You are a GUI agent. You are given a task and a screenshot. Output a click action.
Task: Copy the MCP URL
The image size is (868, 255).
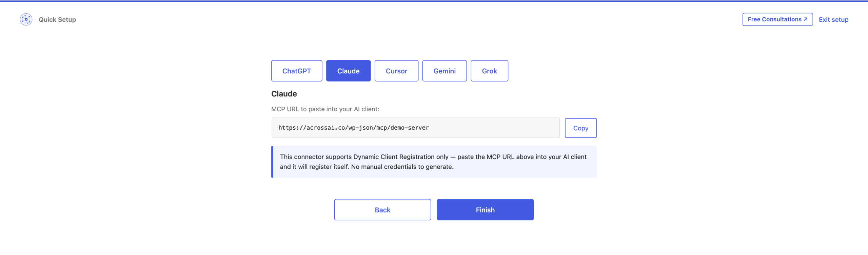pyautogui.click(x=580, y=128)
